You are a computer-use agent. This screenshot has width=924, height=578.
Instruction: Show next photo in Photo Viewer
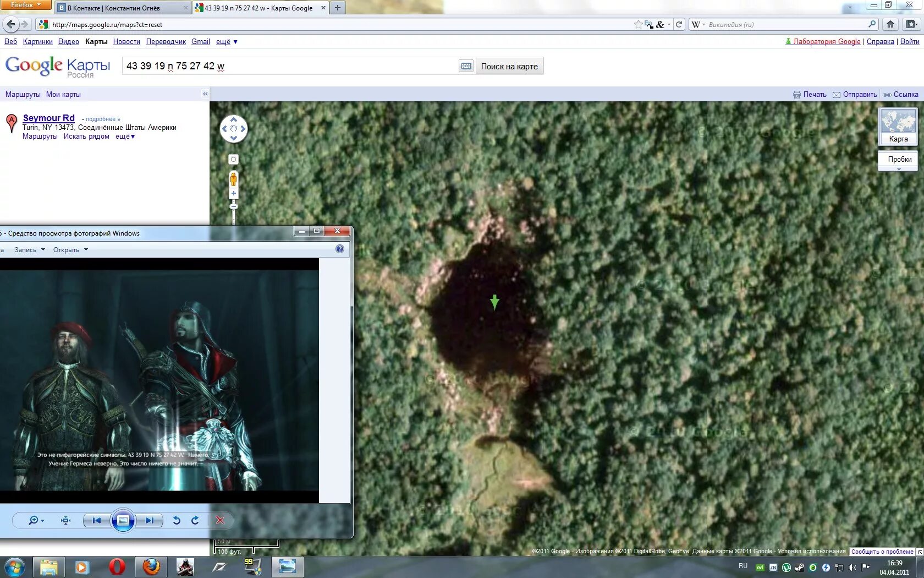click(x=150, y=520)
